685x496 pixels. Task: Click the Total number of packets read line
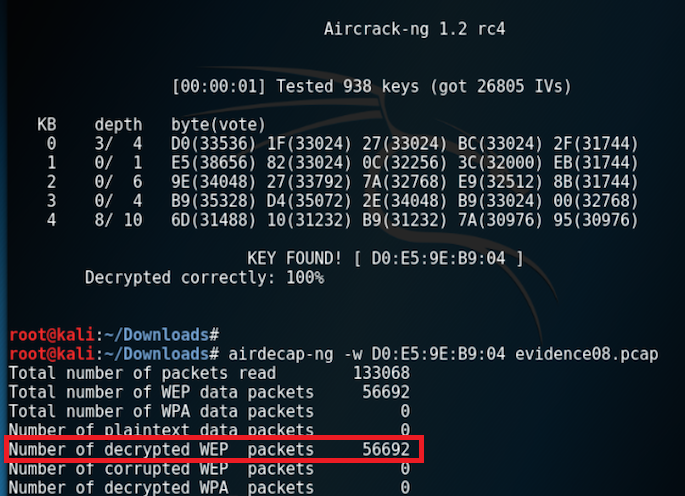209,373
